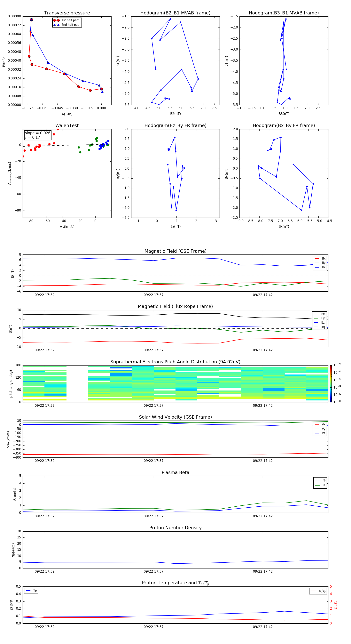Click the 'Magnetic Field (Flux Rope Frame)' title
Screen dimensions: 351x644
[175, 307]
